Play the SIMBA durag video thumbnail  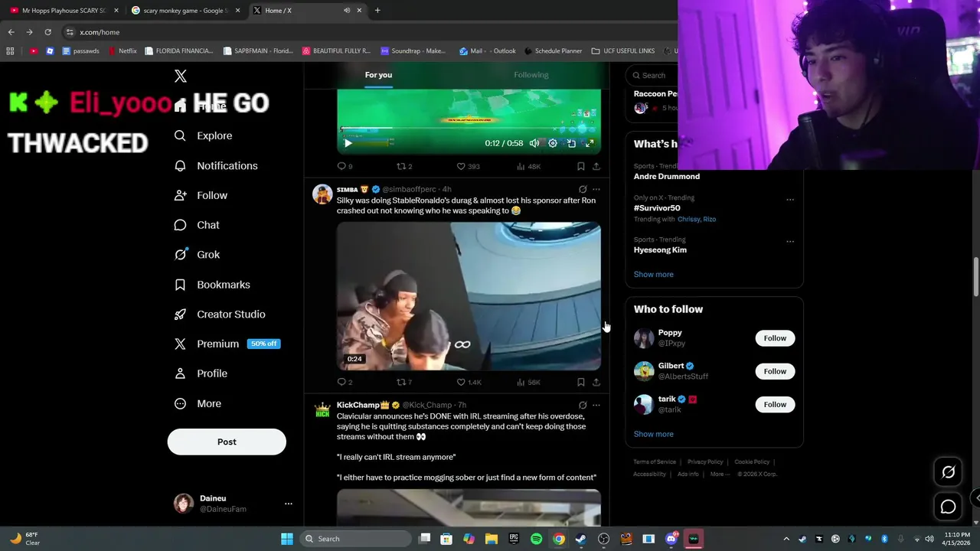469,296
